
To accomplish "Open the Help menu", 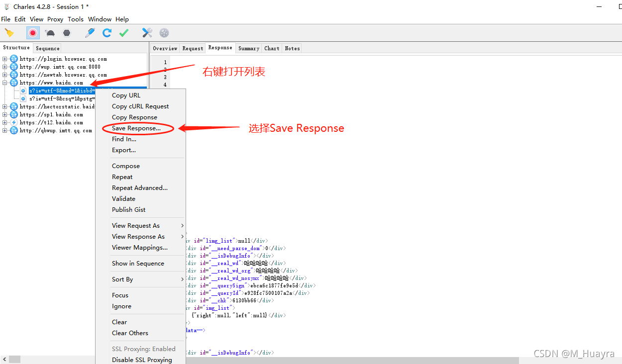I will pyautogui.click(x=122, y=19).
